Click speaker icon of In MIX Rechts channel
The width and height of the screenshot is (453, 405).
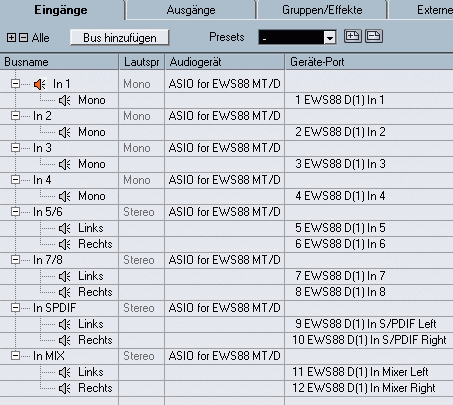[x=65, y=388]
